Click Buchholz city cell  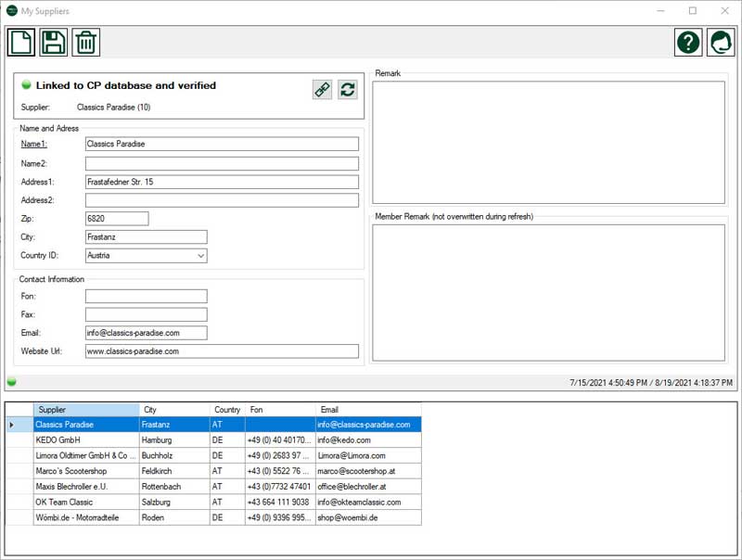[174, 455]
